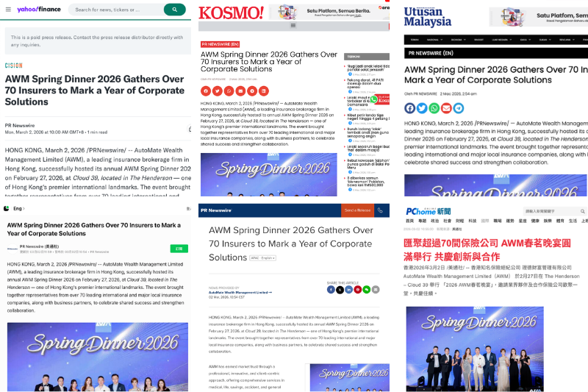The height and width of the screenshot is (392, 588).
Task: Expand SUKAN dropdown in Utusan nav
Action: (545, 40)
